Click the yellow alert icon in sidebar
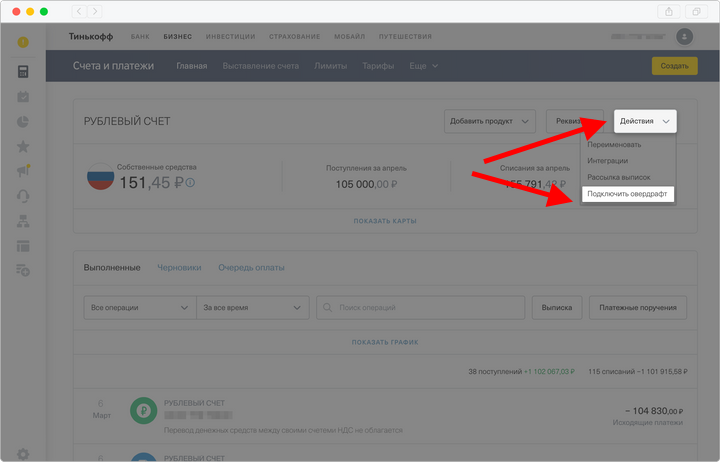This screenshot has width=720, height=462. point(23,42)
